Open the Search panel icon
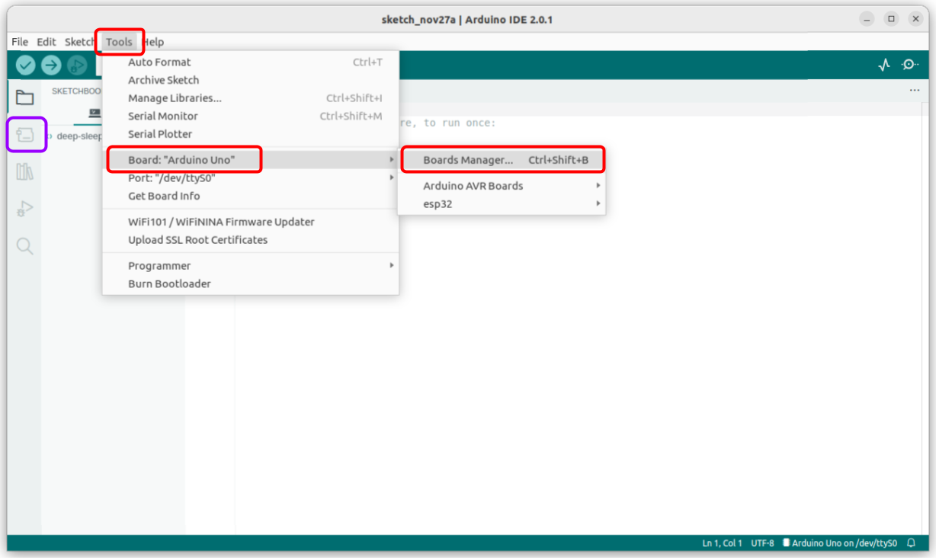This screenshot has height=560, width=936. [25, 245]
